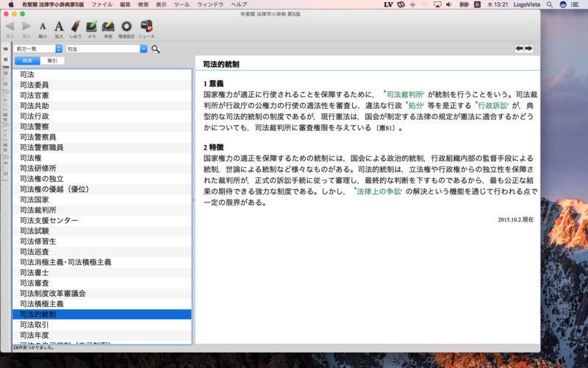
Task: Go to previous entry with left arrow
Action: [520, 48]
